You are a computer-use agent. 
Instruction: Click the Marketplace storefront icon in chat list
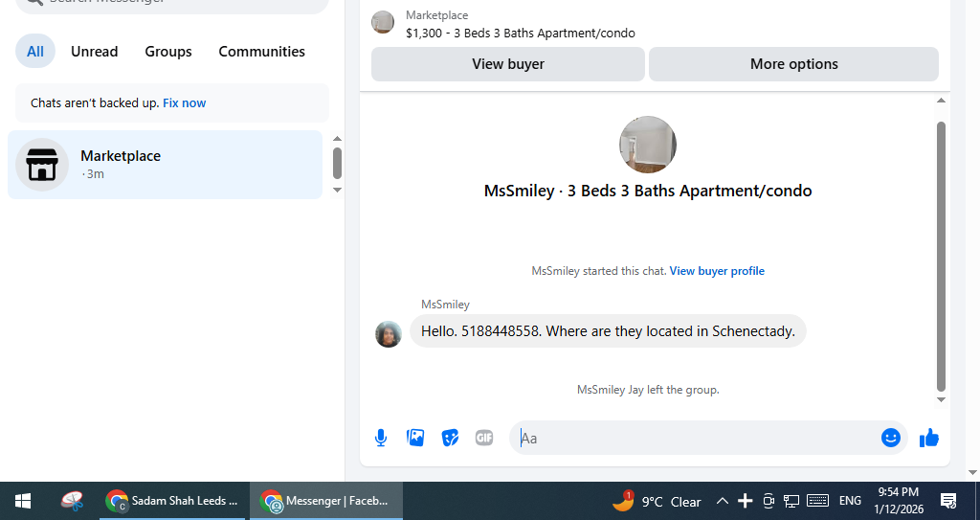click(x=42, y=165)
